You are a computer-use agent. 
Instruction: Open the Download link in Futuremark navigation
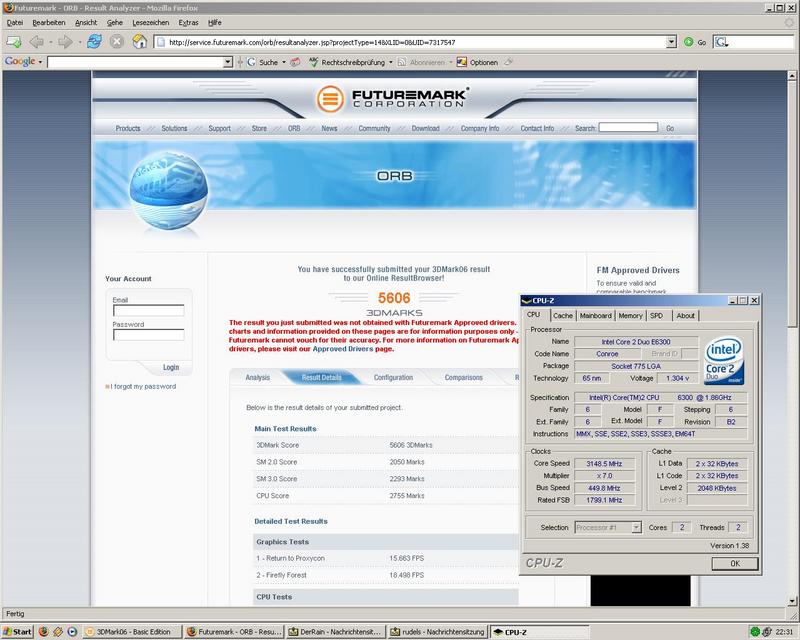(x=426, y=129)
